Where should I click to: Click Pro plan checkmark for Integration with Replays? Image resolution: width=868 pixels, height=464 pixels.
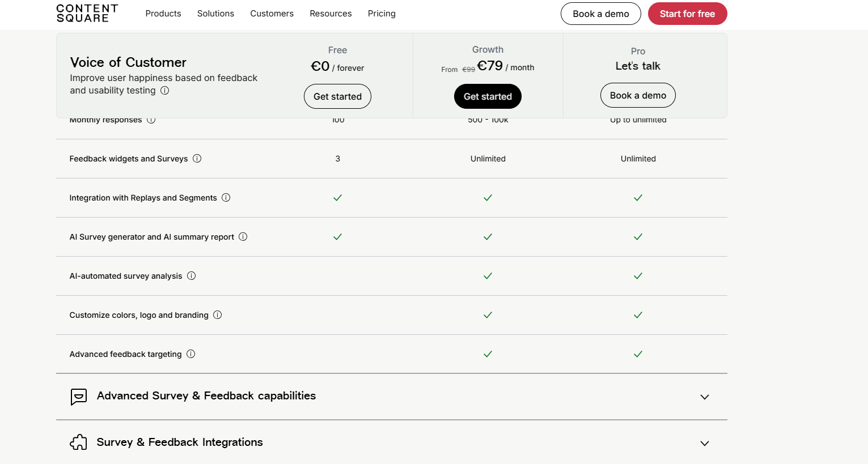point(638,198)
